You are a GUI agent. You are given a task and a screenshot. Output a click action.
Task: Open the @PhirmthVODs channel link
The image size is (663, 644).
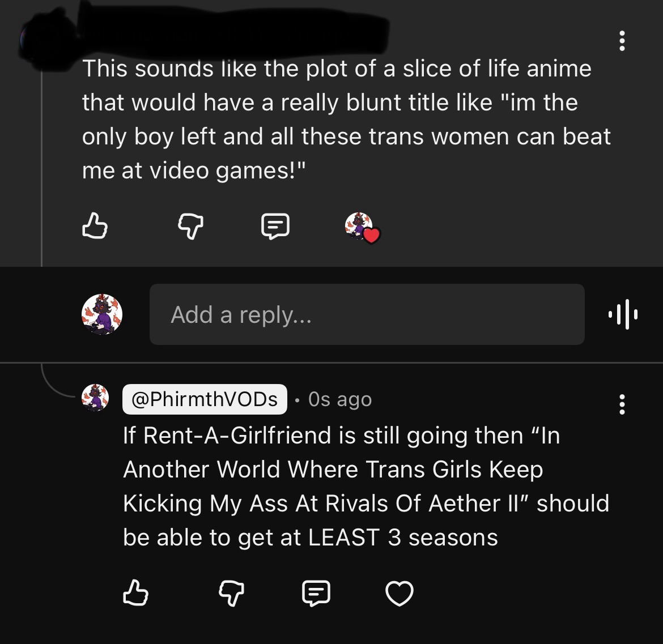click(x=205, y=399)
